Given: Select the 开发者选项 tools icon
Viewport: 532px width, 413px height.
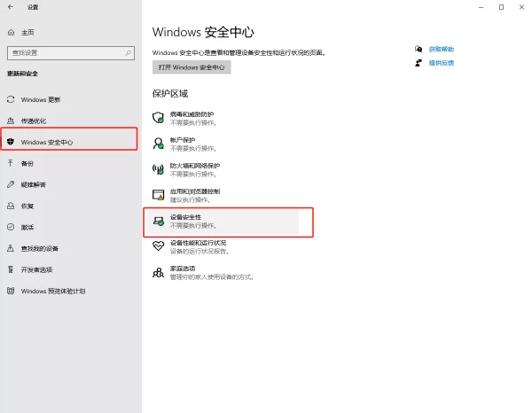Looking at the screenshot, I should click(11, 269).
